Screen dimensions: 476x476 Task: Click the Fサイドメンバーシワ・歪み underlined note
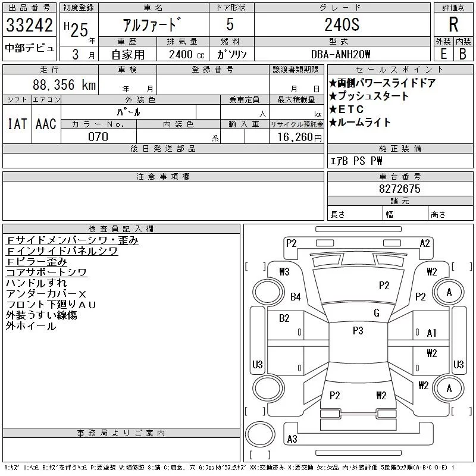coord(72,240)
